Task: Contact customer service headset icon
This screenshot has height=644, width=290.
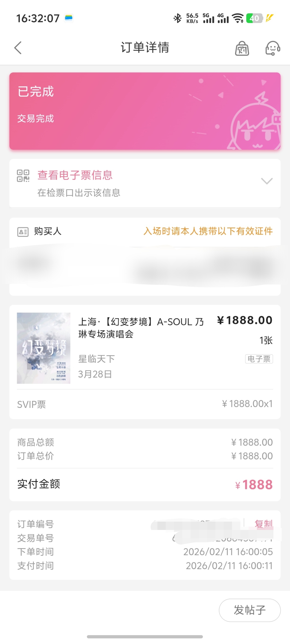Action: tap(273, 48)
